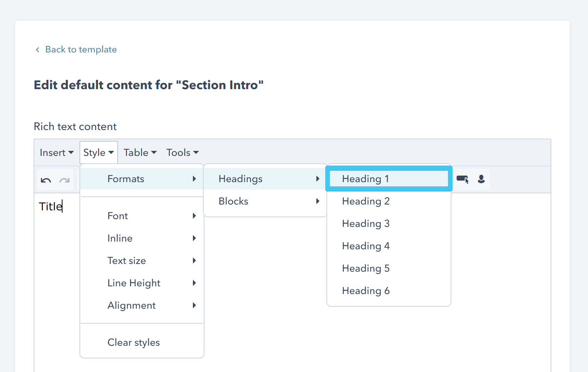
Task: Open the Insert menu
Action: coord(56,152)
